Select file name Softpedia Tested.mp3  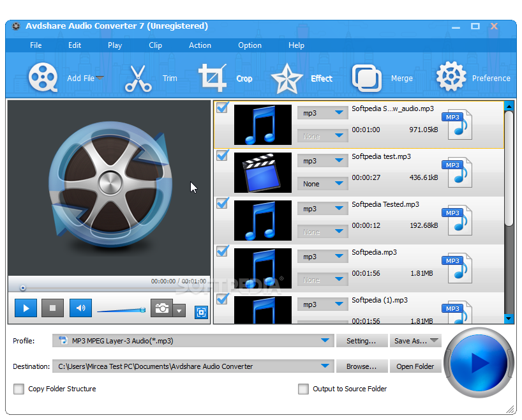coord(385,204)
